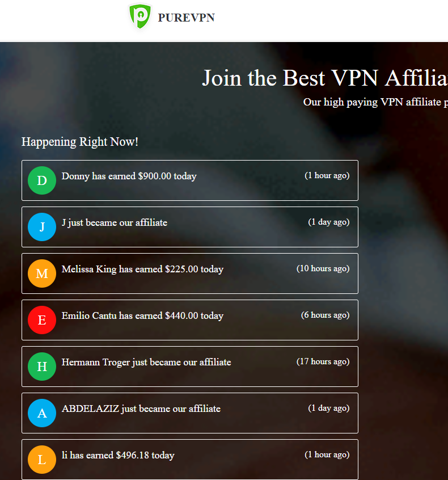Click the blue A avatar for ABDELAZIZ

point(42,413)
